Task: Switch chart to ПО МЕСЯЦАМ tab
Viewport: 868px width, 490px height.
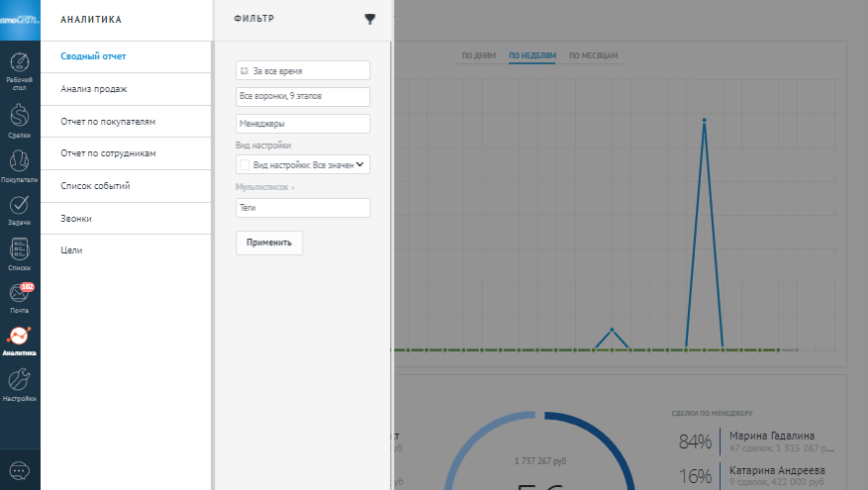Action: pyautogui.click(x=593, y=56)
